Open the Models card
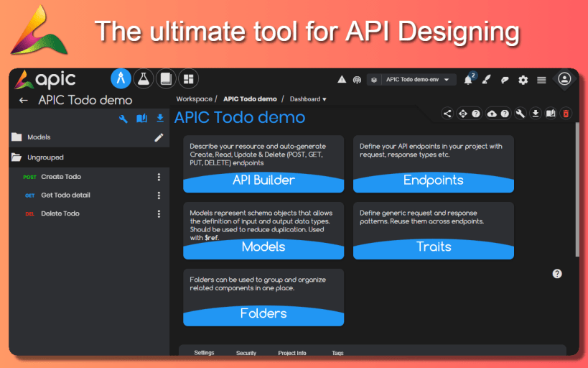Image resolution: width=588 pixels, height=368 pixels. coord(263,231)
